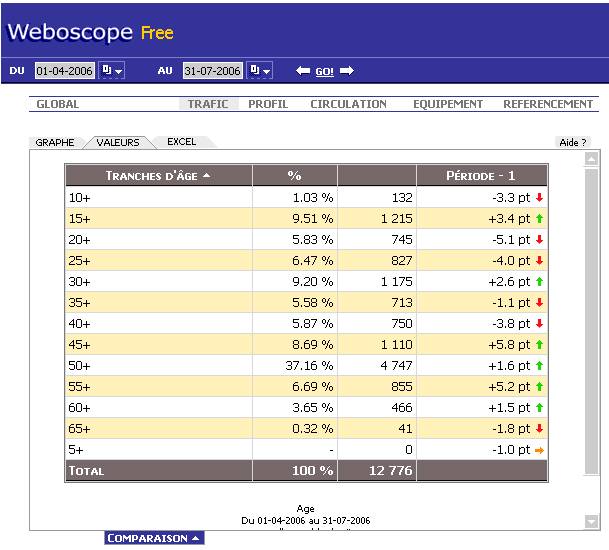Click the vertical scrollbar thumb
Screen dimensions: 609x550
pos(592,321)
